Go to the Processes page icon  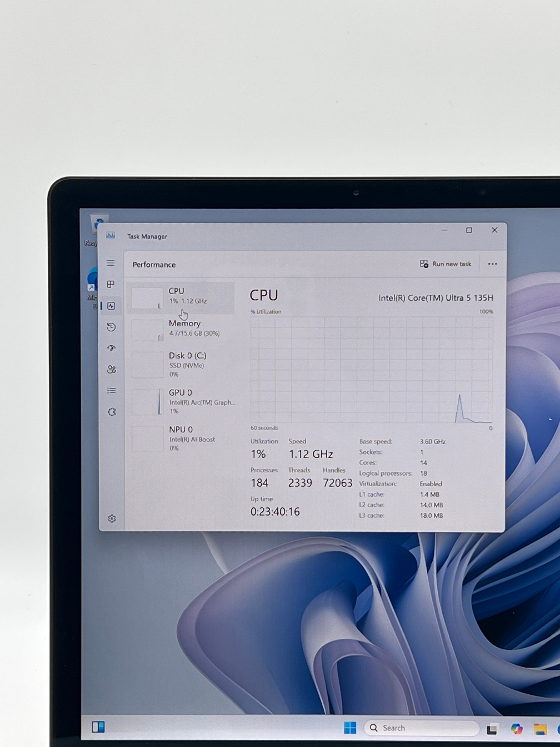(x=111, y=284)
